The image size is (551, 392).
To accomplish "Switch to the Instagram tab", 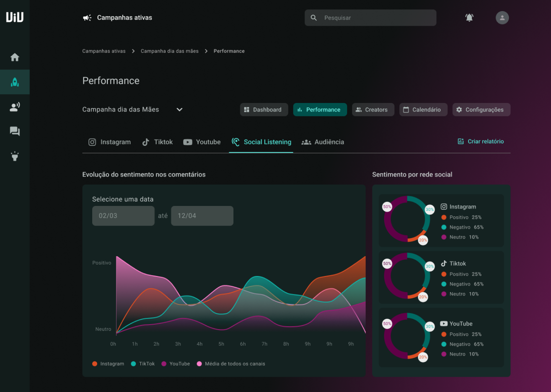I will pos(109,142).
